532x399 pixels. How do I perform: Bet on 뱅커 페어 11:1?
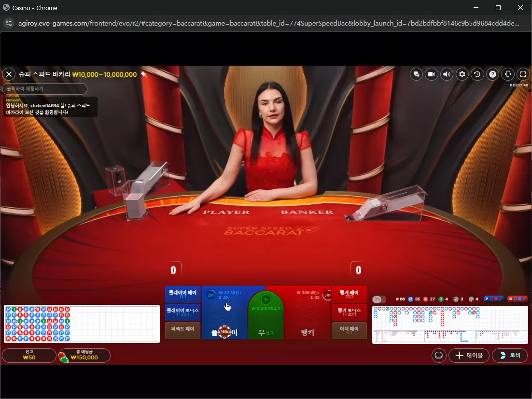[349, 294]
